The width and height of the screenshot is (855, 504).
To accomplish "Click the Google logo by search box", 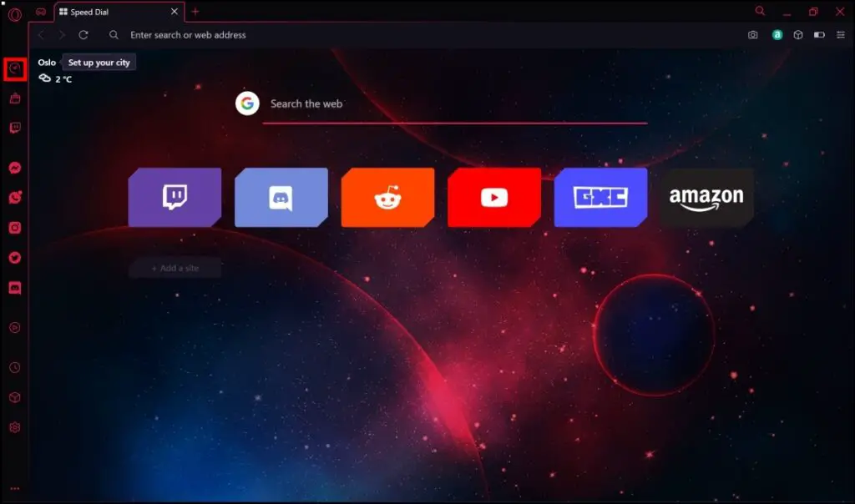I will click(247, 103).
